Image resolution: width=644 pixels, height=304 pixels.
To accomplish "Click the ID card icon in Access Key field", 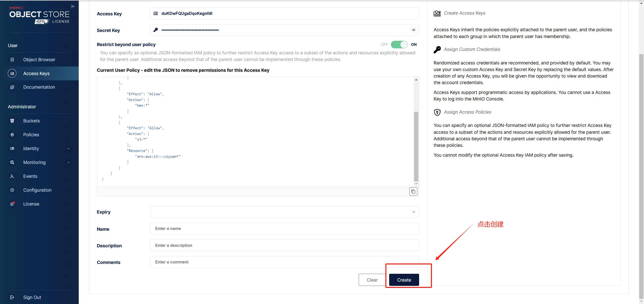I will pos(156,13).
